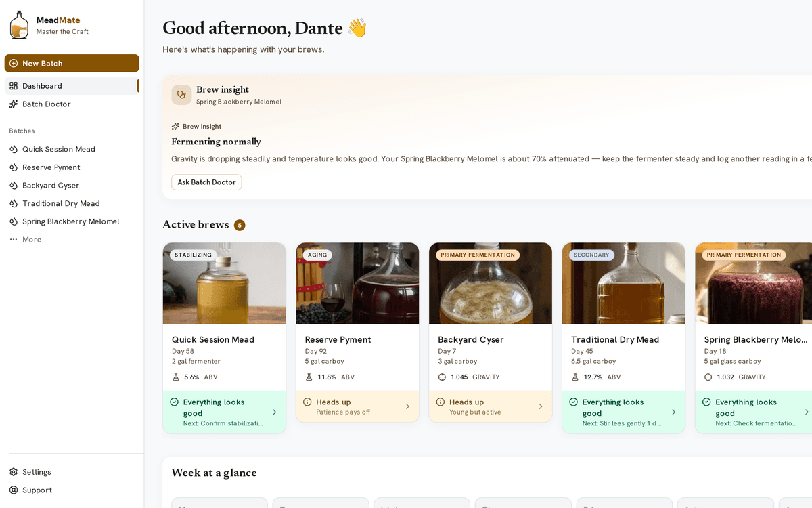Click the Spring Blackberry Melomel carboy photo

(754, 283)
